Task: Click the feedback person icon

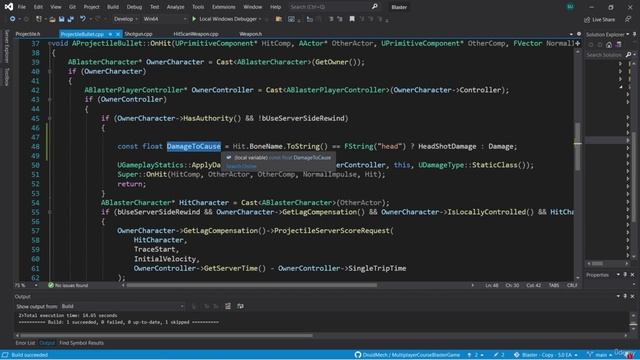Action: point(628,19)
